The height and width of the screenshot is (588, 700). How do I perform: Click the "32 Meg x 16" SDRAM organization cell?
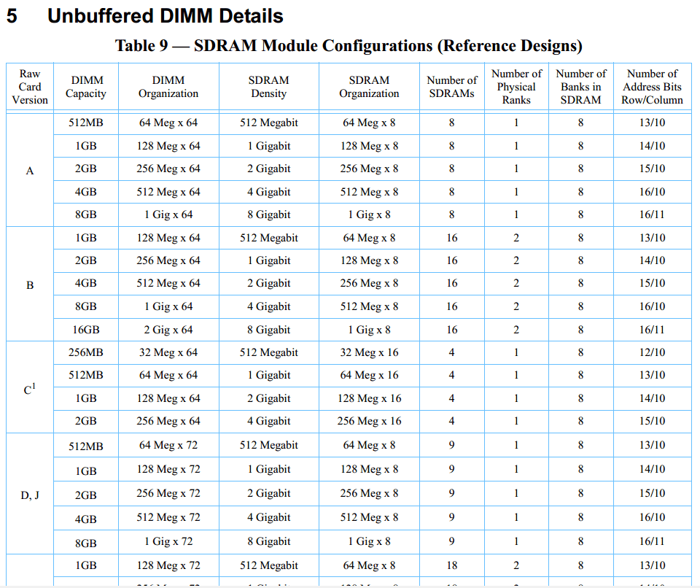(x=369, y=352)
